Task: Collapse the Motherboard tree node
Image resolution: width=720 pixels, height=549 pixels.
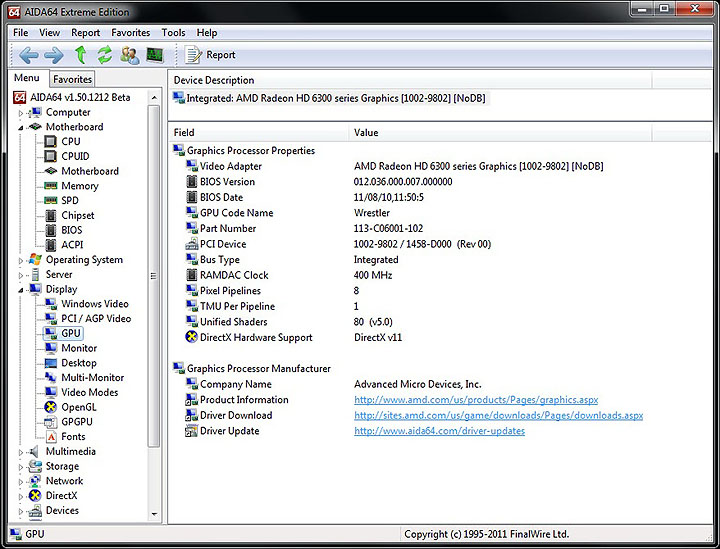Action: pos(20,128)
